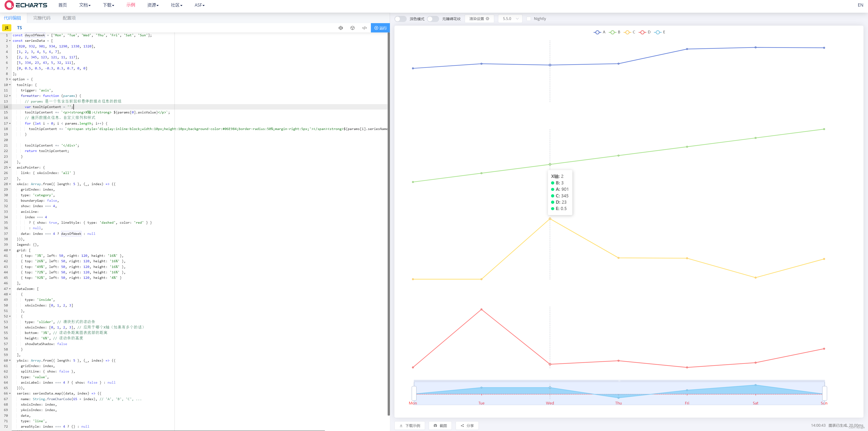
Task: Click series C peak point at Wed
Action: [x=550, y=219]
